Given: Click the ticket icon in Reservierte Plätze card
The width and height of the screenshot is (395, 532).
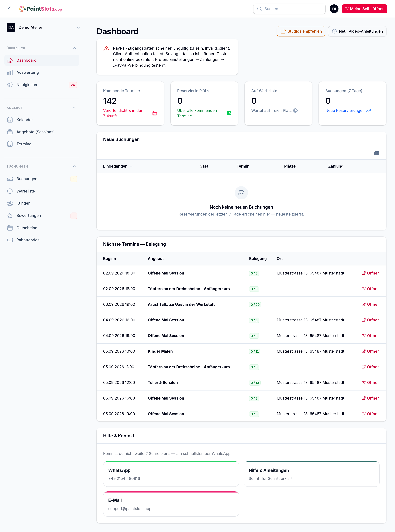Looking at the screenshot, I should tap(229, 113).
